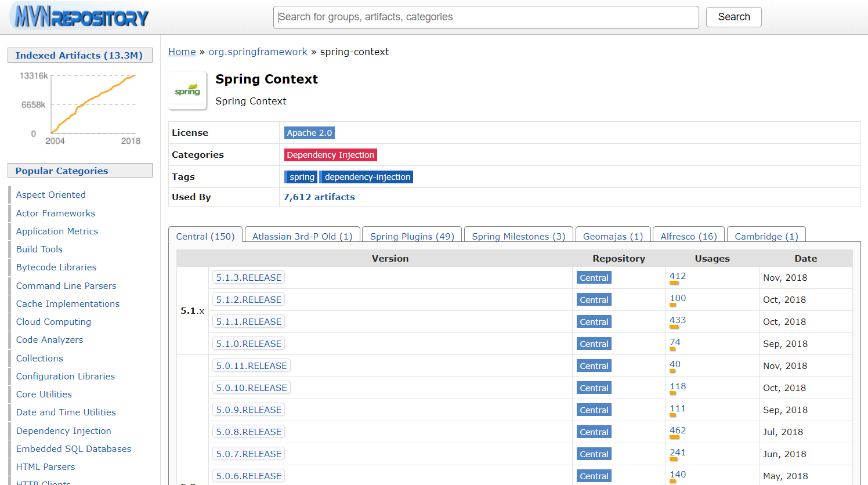Click the Apache 2.0 license badge
The height and width of the screenshot is (485, 868).
coord(309,133)
